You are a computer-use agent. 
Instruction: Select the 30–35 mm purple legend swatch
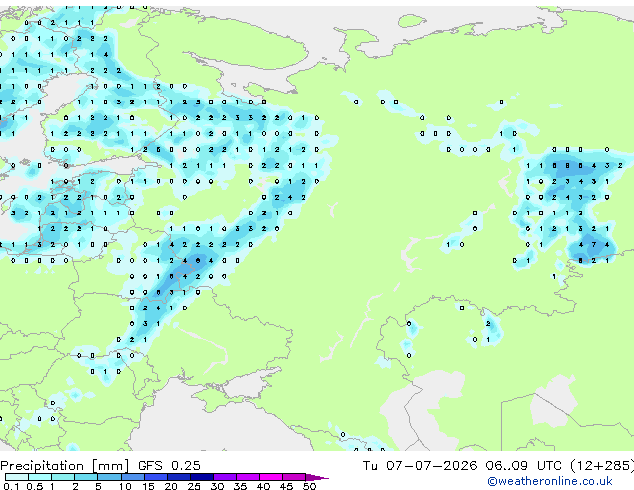[225, 477]
